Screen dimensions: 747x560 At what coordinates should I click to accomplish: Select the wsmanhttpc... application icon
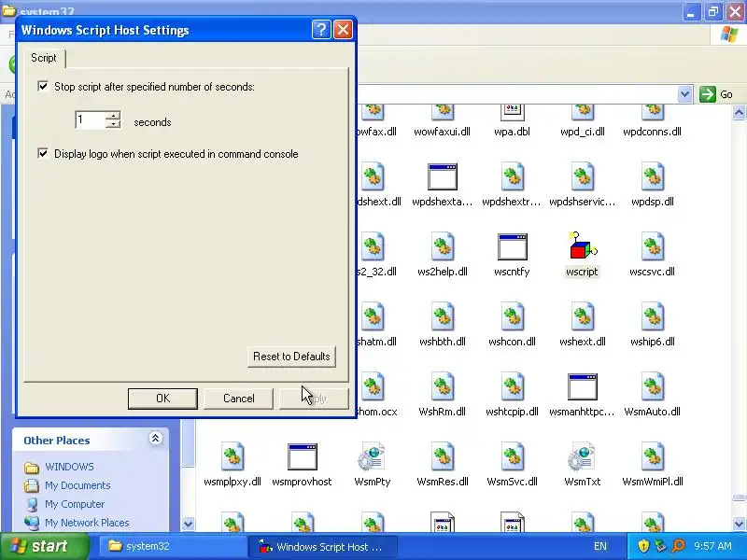pyautogui.click(x=582, y=386)
